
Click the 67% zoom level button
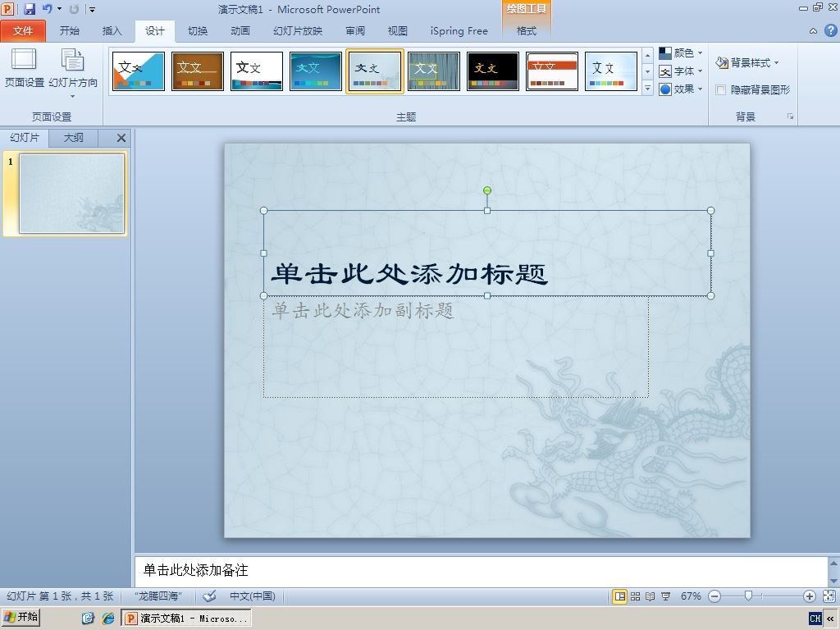pos(691,596)
